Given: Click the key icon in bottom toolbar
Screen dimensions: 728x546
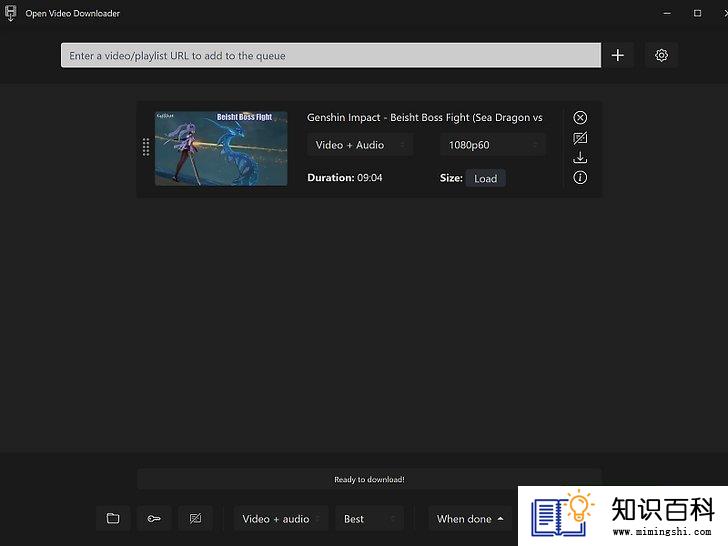Looking at the screenshot, I should (x=154, y=518).
